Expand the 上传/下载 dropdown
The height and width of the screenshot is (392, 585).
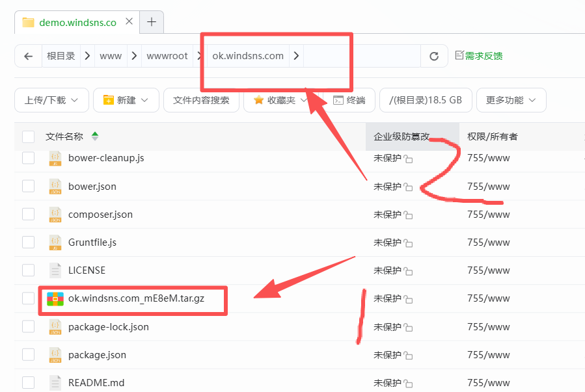click(51, 100)
